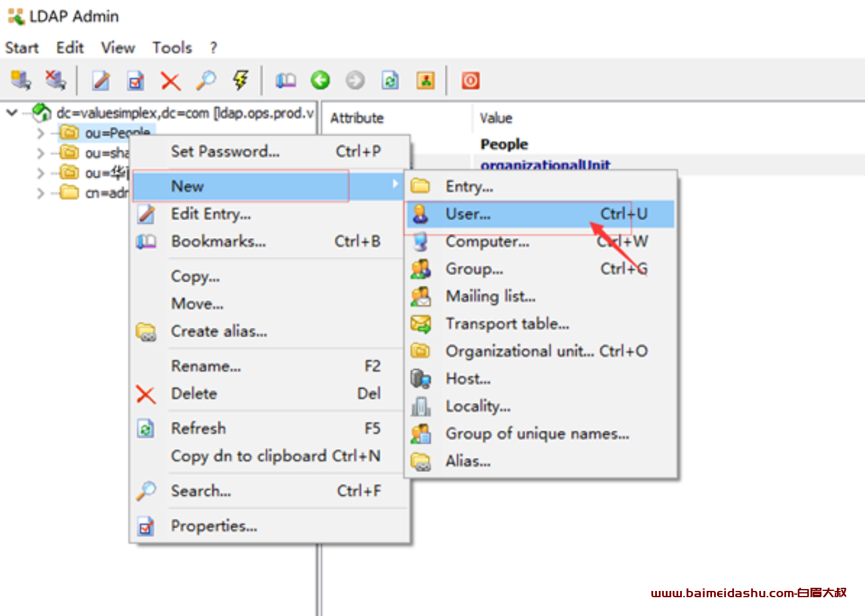This screenshot has width=865, height=616.
Task: Collapse the dc=valuesimplex,dc=com root node
Action: 11,113
